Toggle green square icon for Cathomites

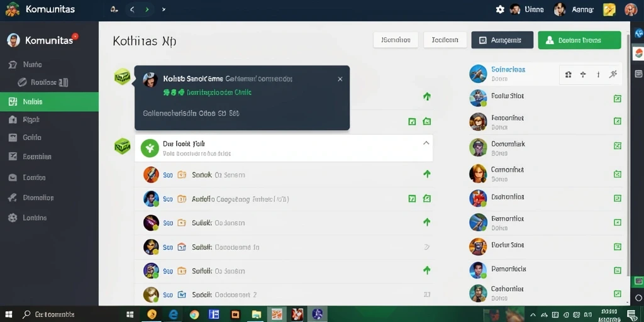tap(617, 294)
